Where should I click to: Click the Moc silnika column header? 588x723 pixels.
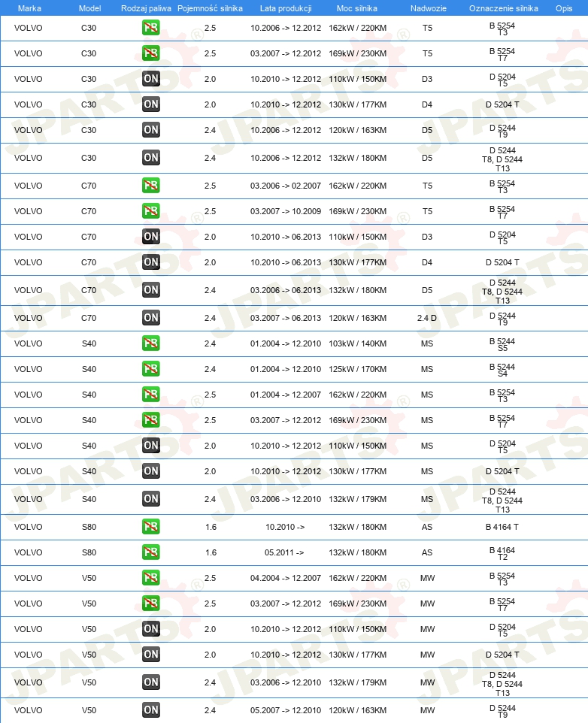coord(357,8)
